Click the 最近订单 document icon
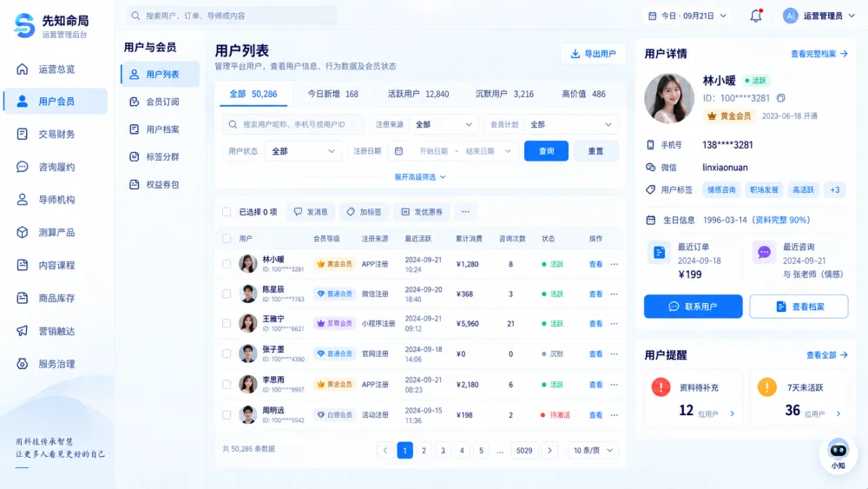 tap(659, 253)
